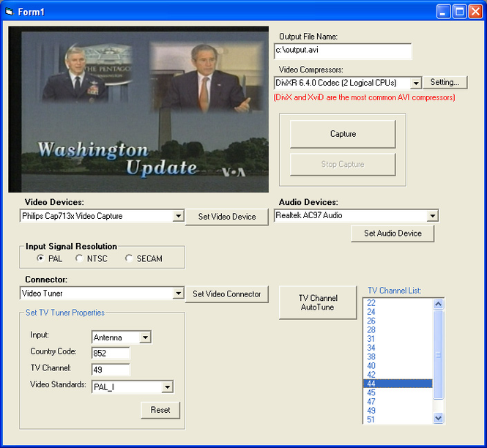Select channel 22 in the list
This screenshot has width=487, height=448.
[398, 303]
